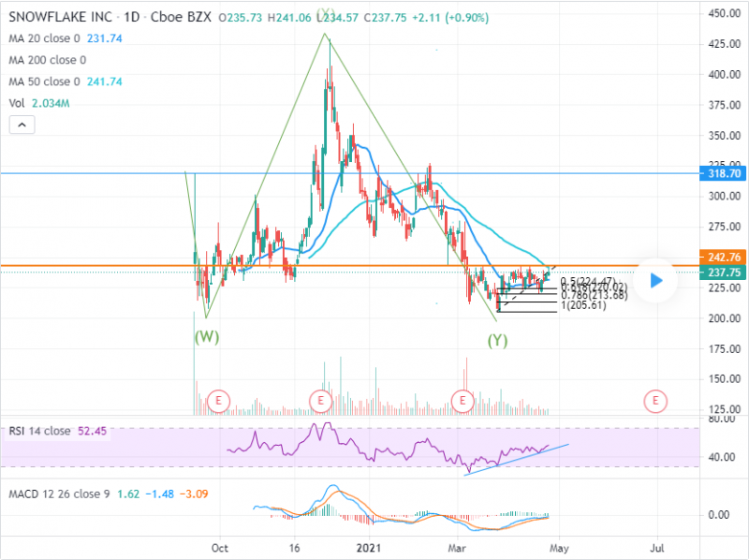Click the earnings marker near the November peak
Screen dimensions: 749x560
tap(321, 401)
